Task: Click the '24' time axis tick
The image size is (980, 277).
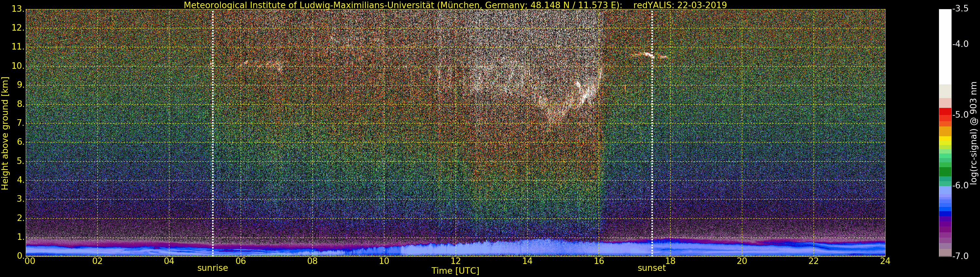Action: point(885,261)
